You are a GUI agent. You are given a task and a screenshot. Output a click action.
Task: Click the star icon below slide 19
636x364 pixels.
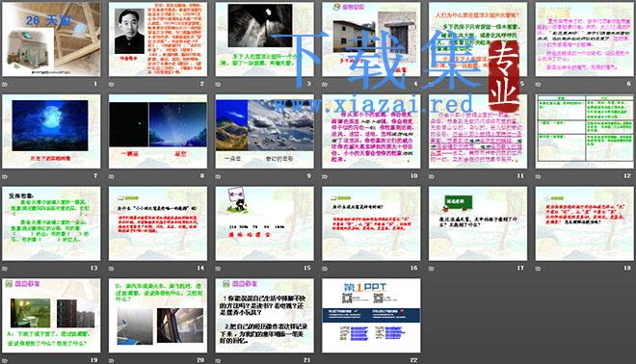coord(5,360)
